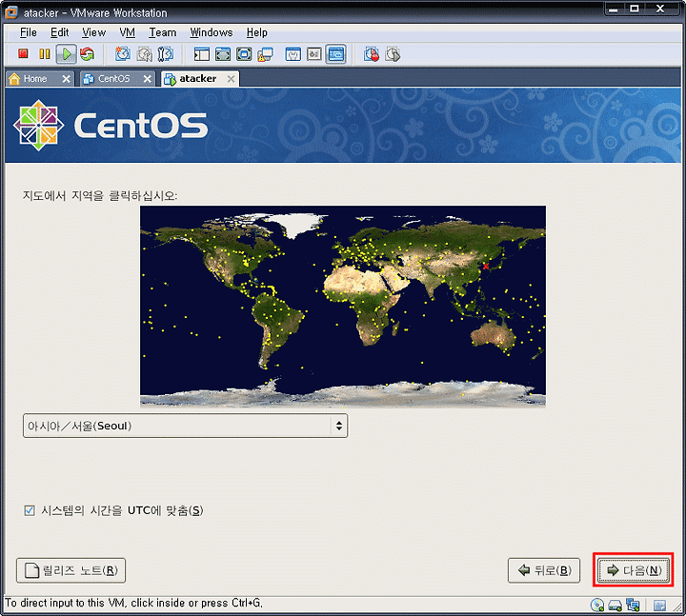Open the Snapshot Manager wrench icon

(166, 54)
